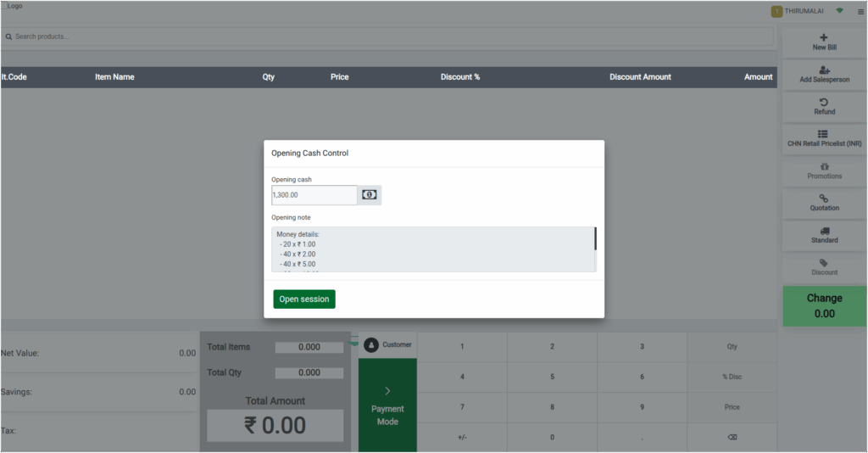Click the It.Code column header
Screen dimensions: 868x453
[14, 77]
